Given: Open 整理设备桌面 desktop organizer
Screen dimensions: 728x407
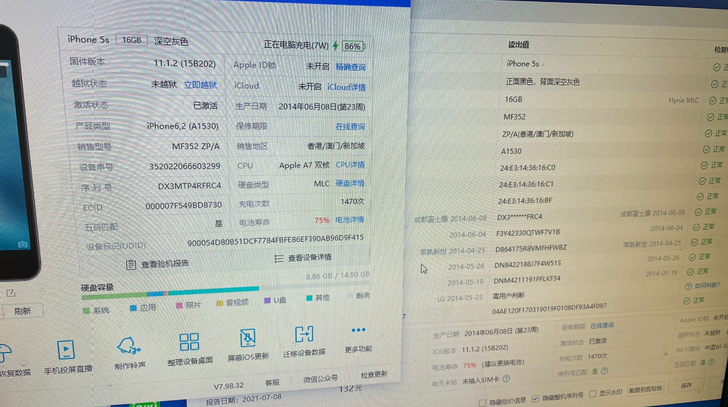Looking at the screenshot, I should pyautogui.click(x=189, y=349).
